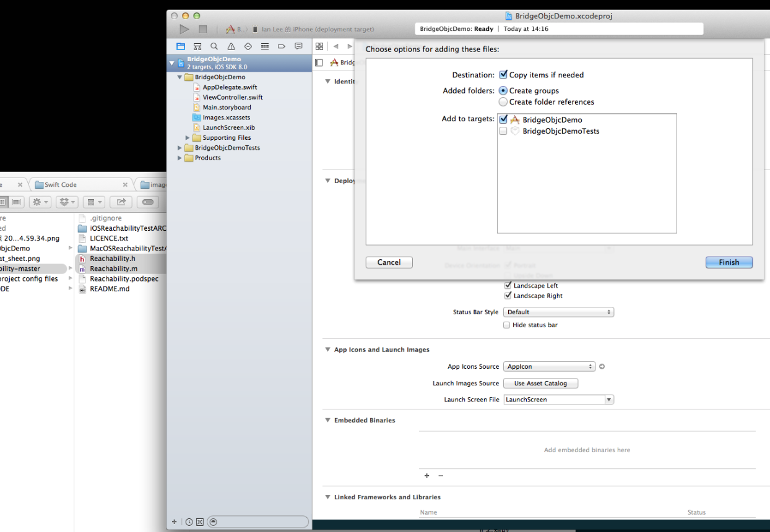The height and width of the screenshot is (532, 770).
Task: Switch to the Swift Code Finder tab
Action: coord(61,184)
